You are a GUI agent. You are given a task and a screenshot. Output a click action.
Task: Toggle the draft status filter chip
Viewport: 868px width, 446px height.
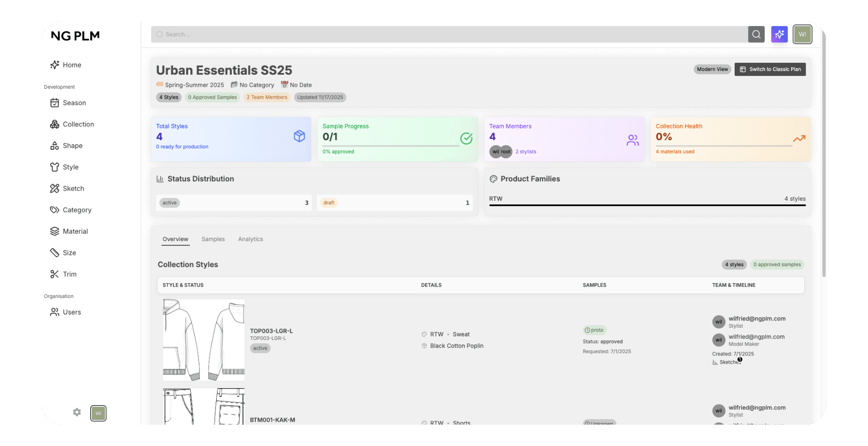pos(328,203)
